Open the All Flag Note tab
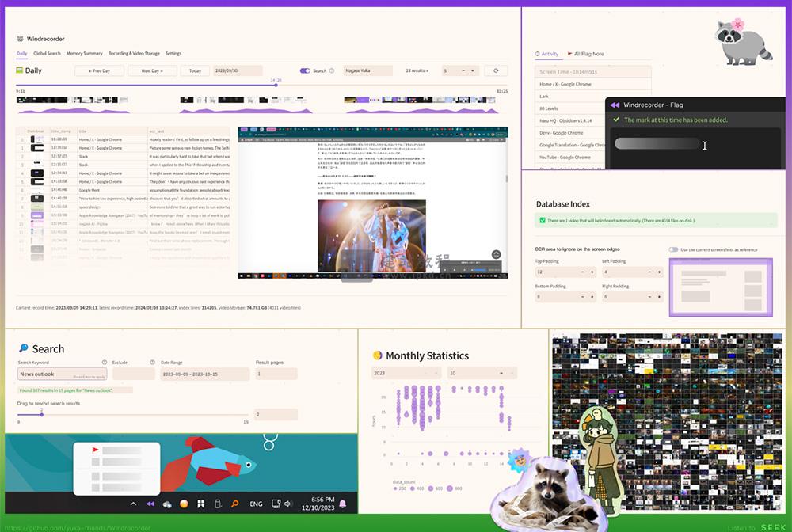The height and width of the screenshot is (532, 792). pos(584,54)
